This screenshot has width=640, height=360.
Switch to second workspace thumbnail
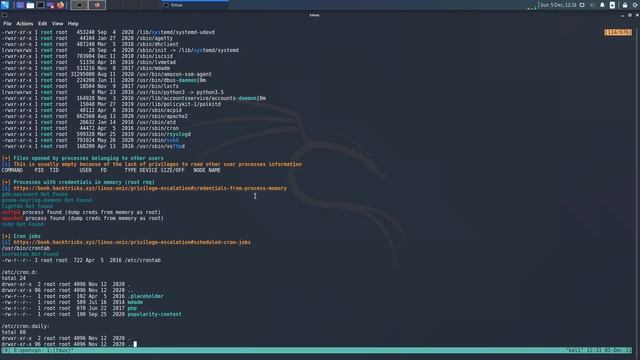point(97,5)
